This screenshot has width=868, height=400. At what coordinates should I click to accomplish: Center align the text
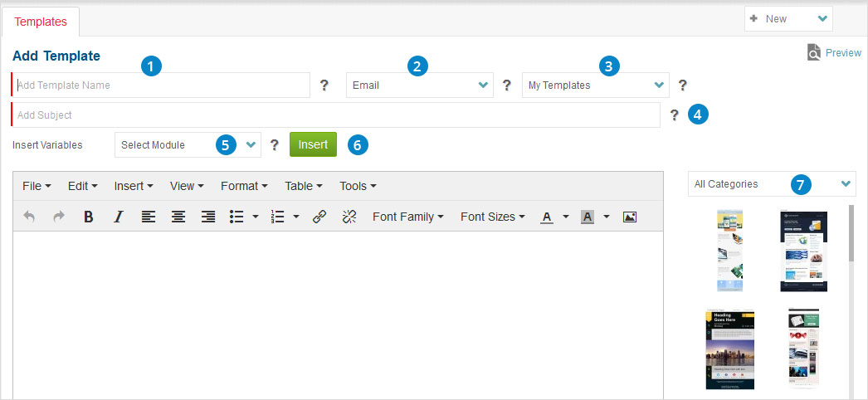[x=178, y=217]
